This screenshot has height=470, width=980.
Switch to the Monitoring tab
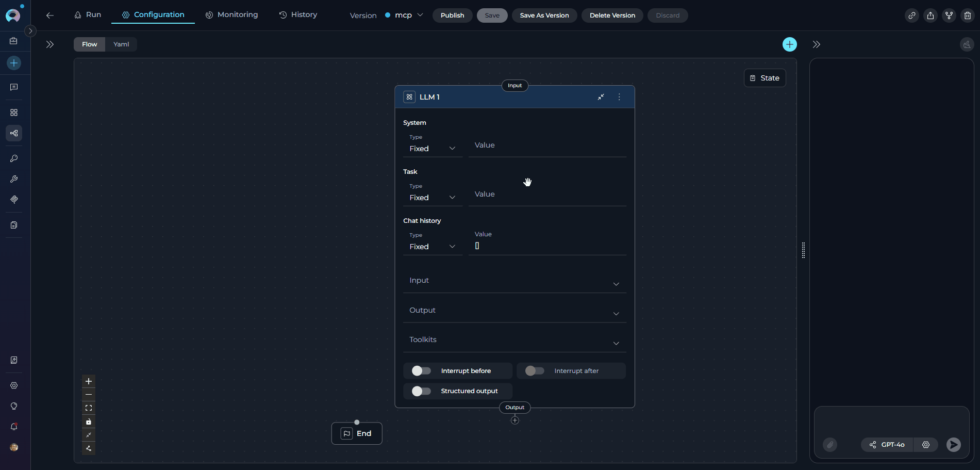231,15
